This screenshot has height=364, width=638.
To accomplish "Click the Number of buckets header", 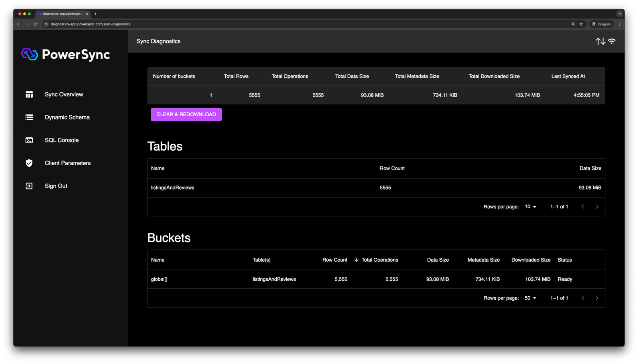I will (x=174, y=76).
